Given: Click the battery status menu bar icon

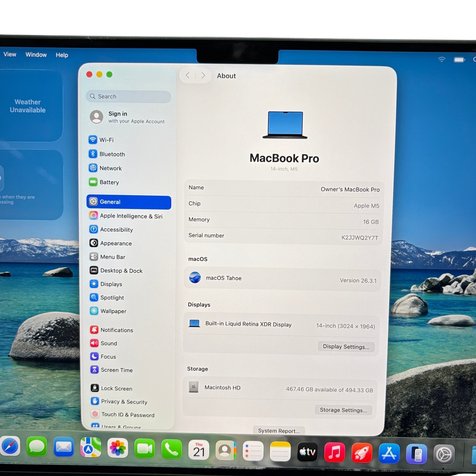Looking at the screenshot, I should click(459, 60).
